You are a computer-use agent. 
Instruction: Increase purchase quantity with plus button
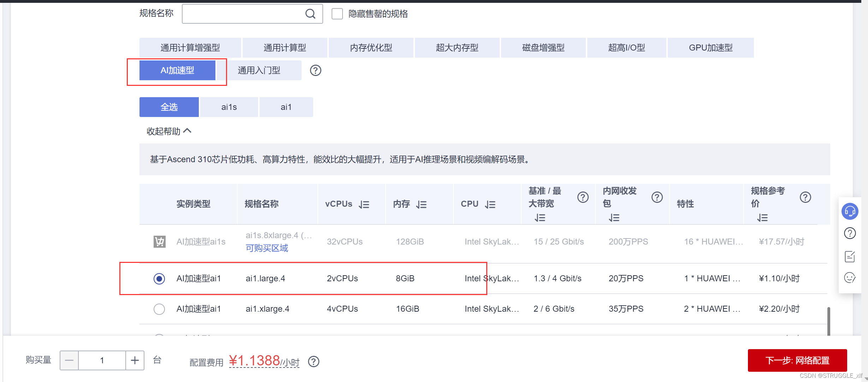click(135, 360)
